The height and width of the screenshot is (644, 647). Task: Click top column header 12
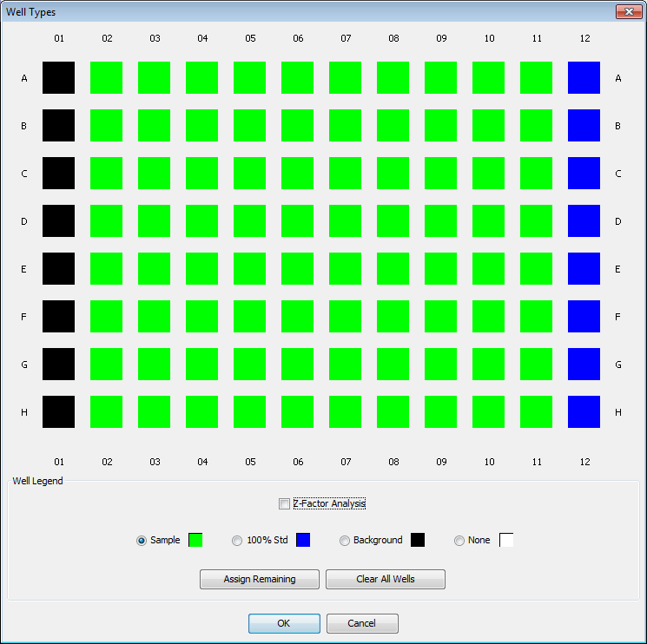(x=584, y=38)
